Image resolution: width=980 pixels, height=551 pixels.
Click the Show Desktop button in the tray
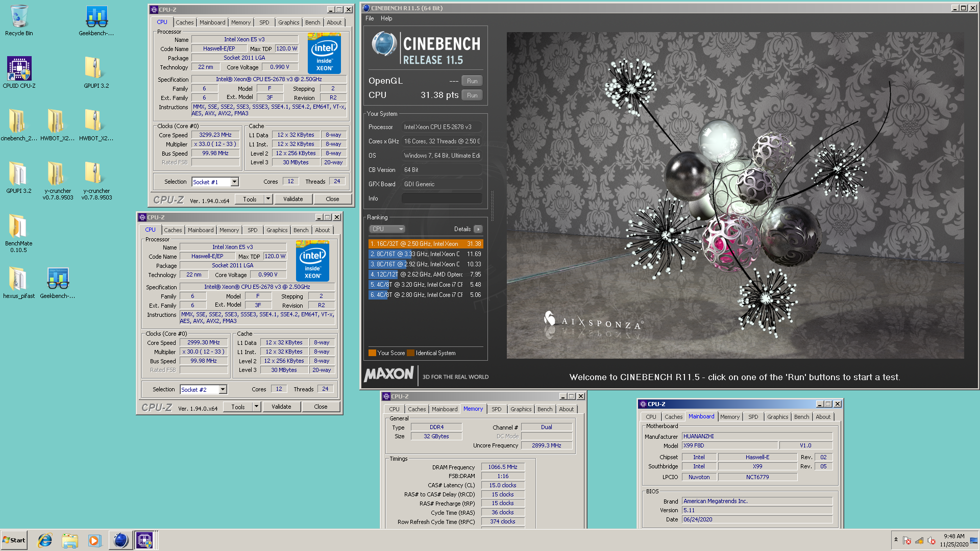(x=974, y=540)
